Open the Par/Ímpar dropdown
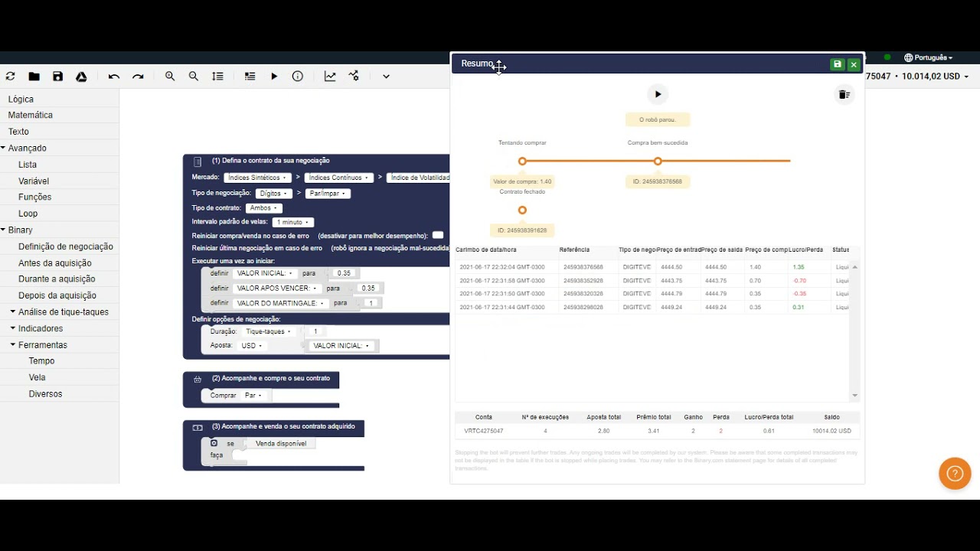This screenshot has height=551, width=980. click(328, 194)
